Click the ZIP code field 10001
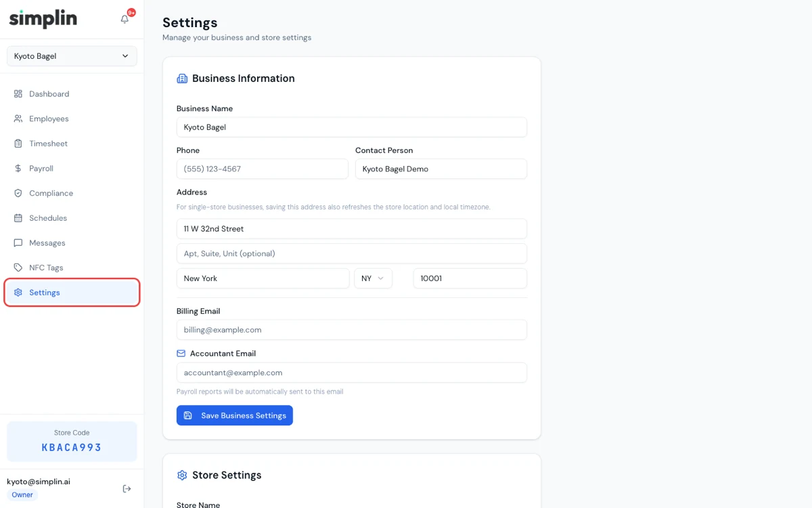 coord(470,278)
